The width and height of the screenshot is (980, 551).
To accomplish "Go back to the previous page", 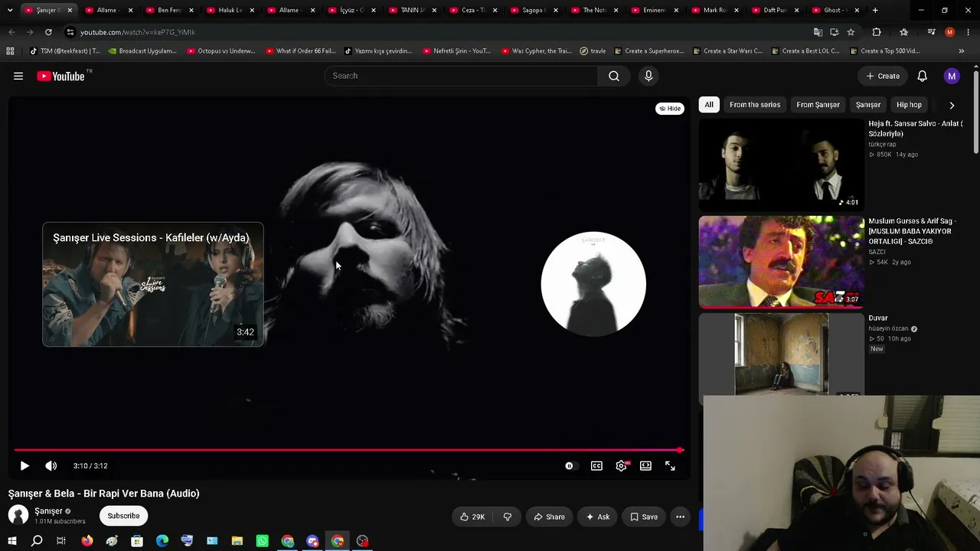I will tap(11, 32).
